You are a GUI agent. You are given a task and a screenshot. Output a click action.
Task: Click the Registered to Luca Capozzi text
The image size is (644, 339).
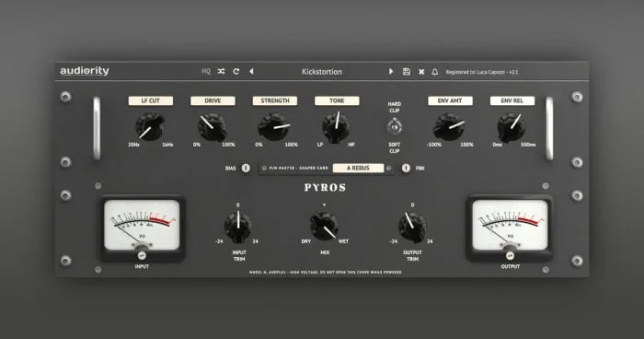(482, 72)
